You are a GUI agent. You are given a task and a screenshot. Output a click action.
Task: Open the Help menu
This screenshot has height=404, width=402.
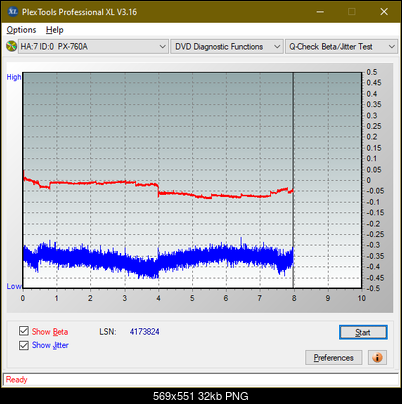tap(55, 30)
